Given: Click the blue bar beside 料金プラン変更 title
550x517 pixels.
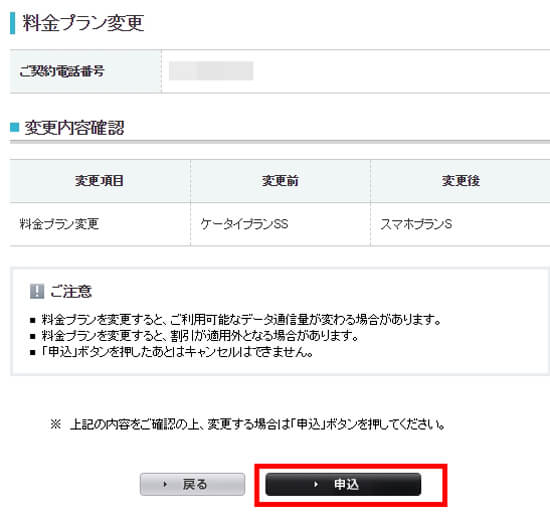Looking at the screenshot, I should pyautogui.click(x=13, y=23).
